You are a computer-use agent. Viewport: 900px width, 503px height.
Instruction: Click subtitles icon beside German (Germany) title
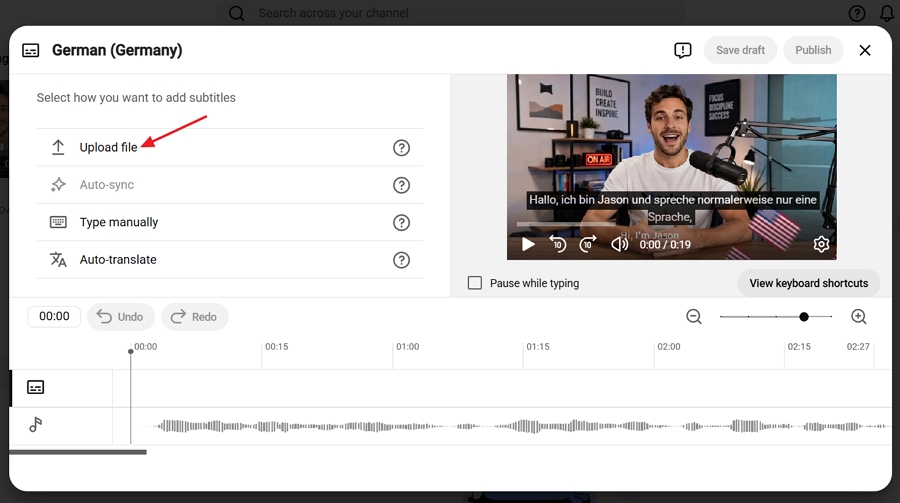30,51
